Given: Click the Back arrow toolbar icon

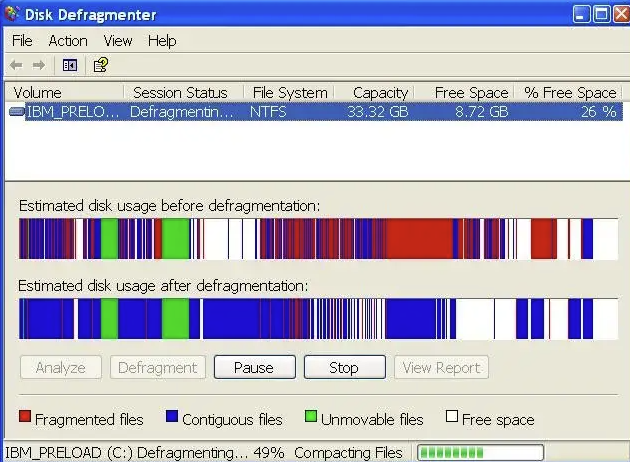Looking at the screenshot, I should point(16,65).
